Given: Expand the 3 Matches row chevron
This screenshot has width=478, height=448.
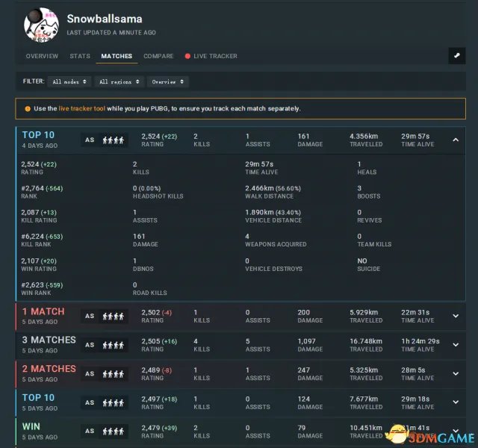Looking at the screenshot, I should 456,345.
